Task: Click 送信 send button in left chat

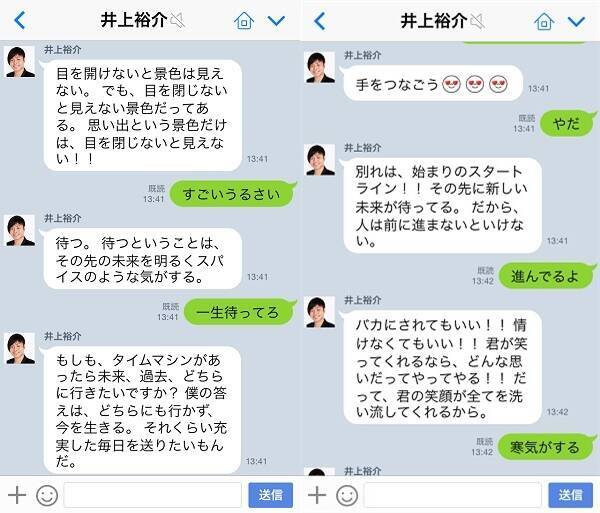Action: [x=271, y=495]
